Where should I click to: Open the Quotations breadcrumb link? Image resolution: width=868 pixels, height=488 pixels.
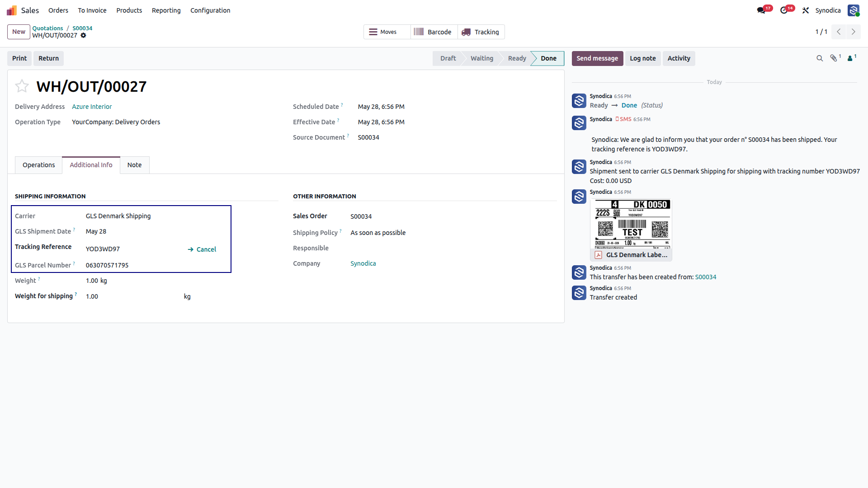pyautogui.click(x=47, y=28)
